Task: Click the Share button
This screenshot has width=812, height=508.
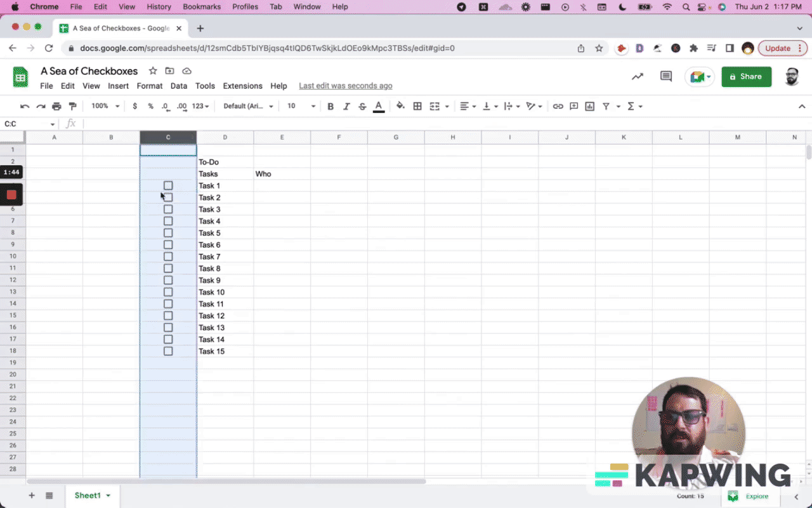Action: [x=746, y=77]
